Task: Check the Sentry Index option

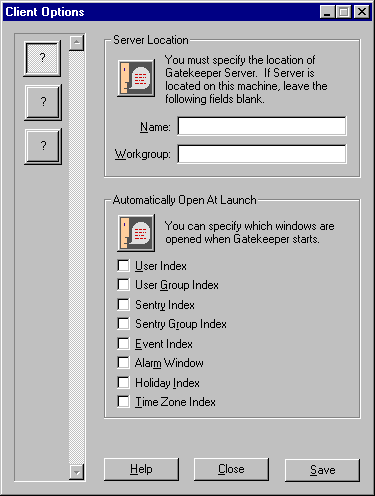Action: click(123, 304)
